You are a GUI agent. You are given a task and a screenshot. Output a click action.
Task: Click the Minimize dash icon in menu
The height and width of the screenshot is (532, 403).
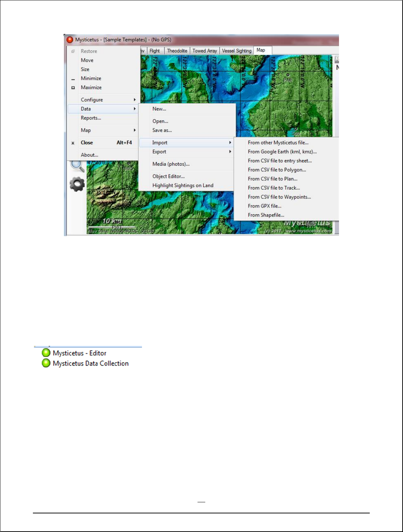click(x=73, y=79)
